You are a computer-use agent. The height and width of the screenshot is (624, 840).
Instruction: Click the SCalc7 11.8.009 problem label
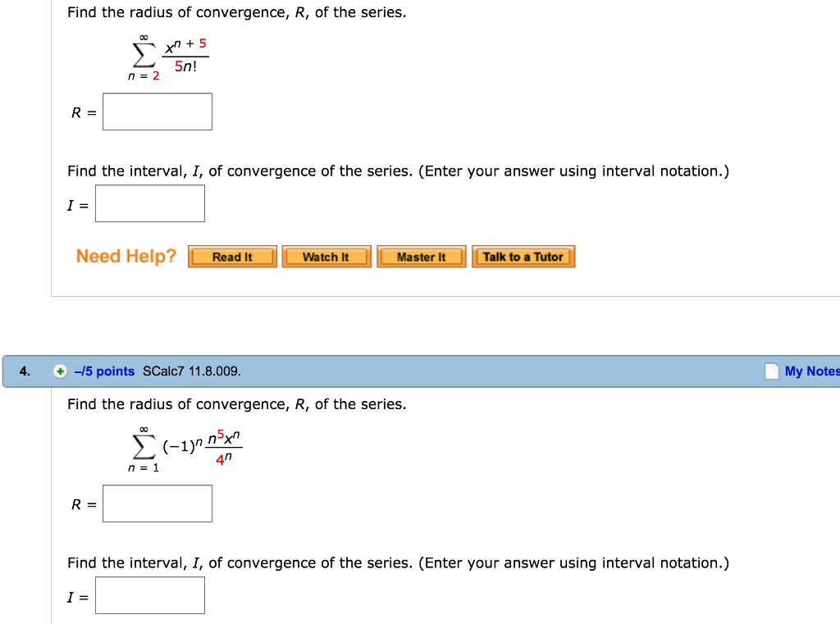tap(194, 371)
